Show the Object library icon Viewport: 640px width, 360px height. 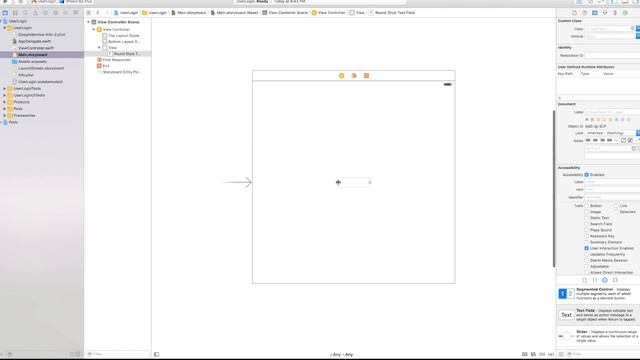[x=605, y=280]
